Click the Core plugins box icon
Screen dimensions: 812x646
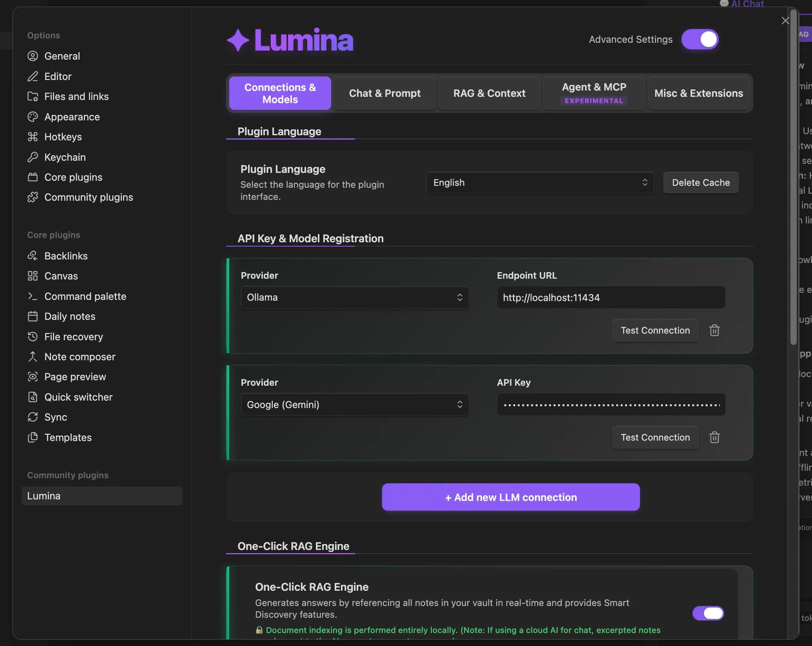[33, 177]
